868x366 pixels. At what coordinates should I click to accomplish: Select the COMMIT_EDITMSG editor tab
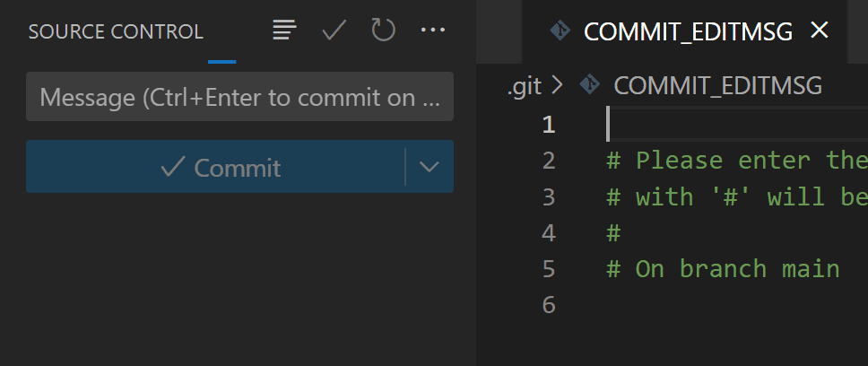[688, 31]
